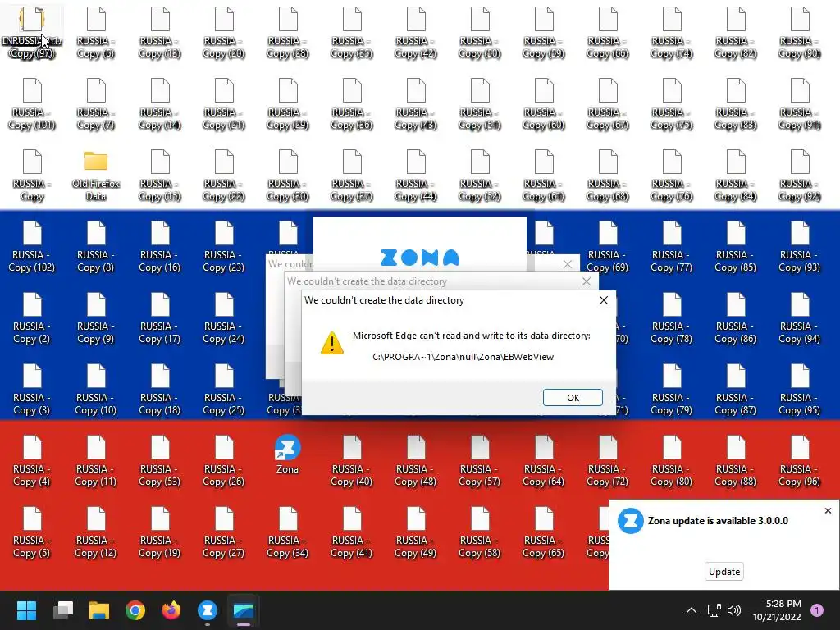840x630 pixels.
Task: Open Task View from the taskbar
Action: (63, 610)
